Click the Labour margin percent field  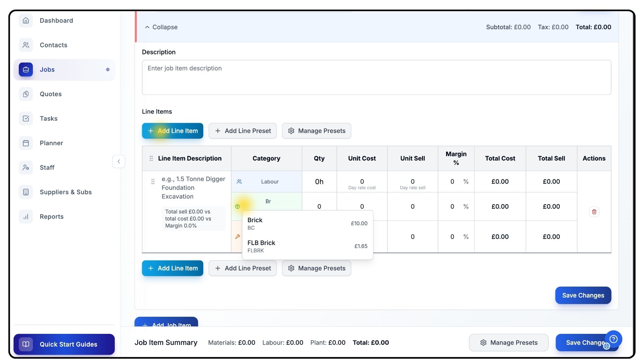(452, 182)
